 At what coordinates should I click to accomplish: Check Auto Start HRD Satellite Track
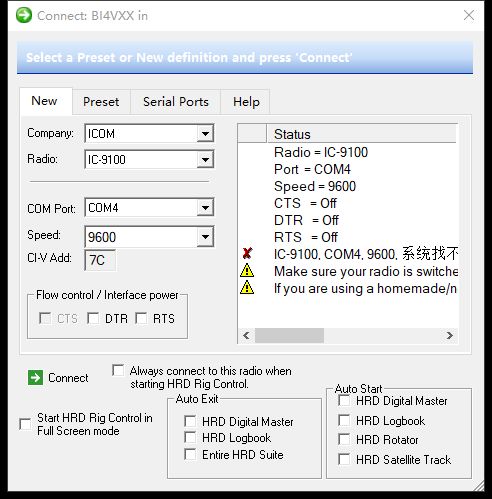344,459
